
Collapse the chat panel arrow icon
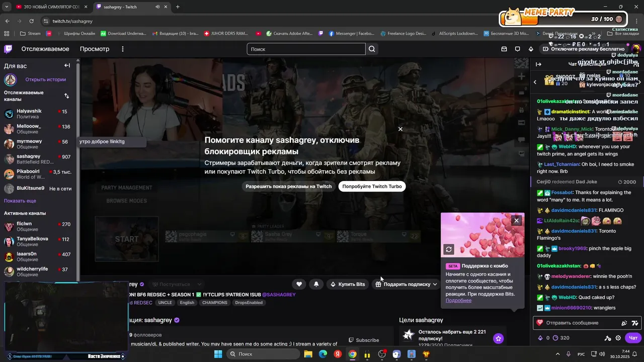click(x=538, y=64)
